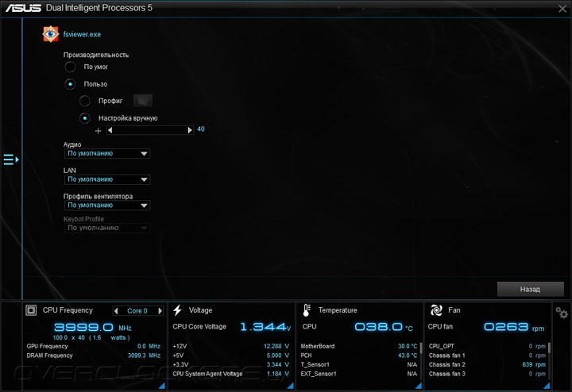Viewport: 572px width, 392px height.
Task: Select the 'По умол' default performance radio button
Action: click(x=70, y=67)
